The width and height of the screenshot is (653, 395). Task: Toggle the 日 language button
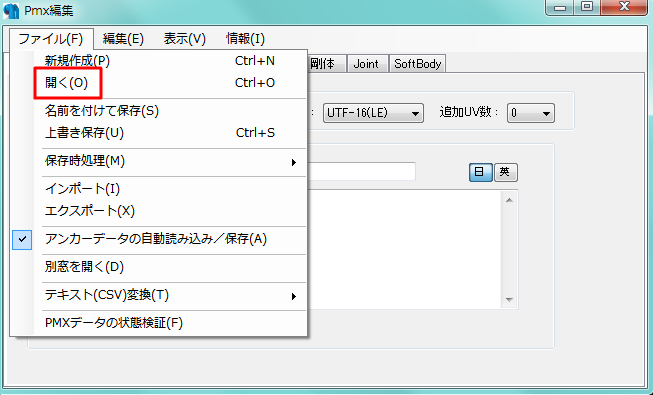[x=480, y=172]
